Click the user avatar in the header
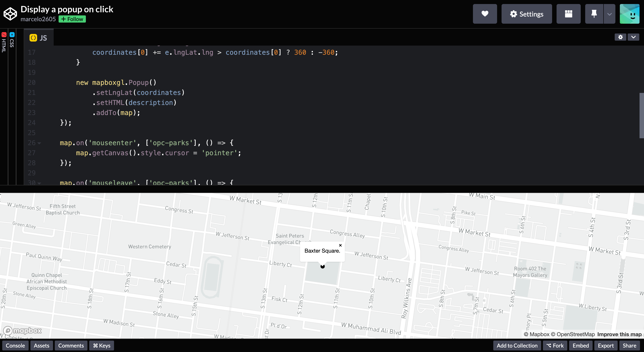This screenshot has width=644, height=352. pyautogui.click(x=629, y=14)
